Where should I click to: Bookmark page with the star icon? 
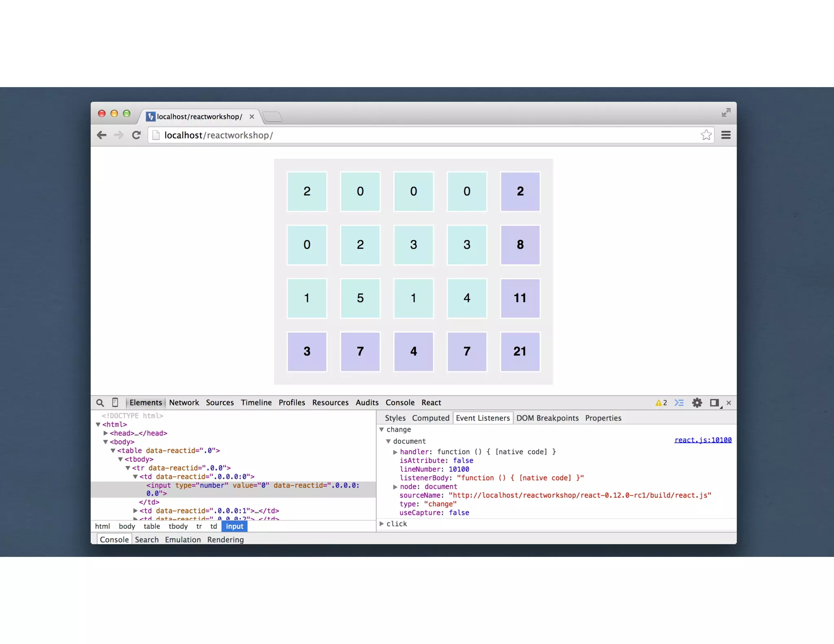coord(706,135)
